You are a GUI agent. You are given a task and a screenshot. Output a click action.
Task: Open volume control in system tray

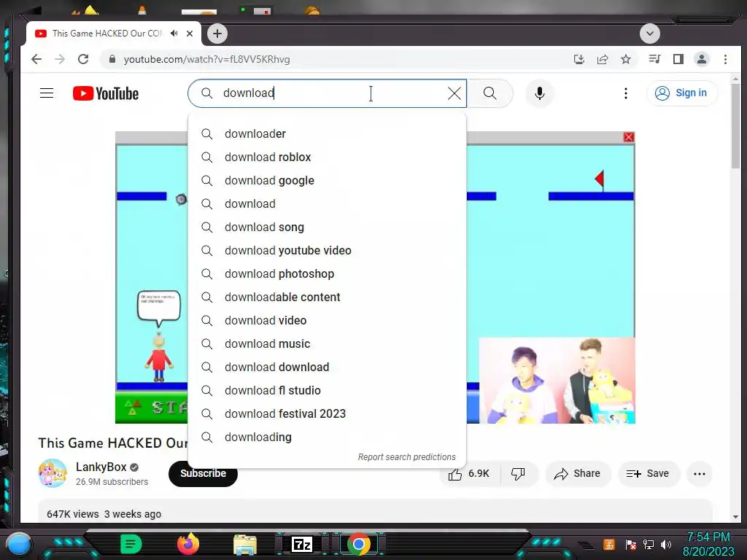(x=666, y=544)
